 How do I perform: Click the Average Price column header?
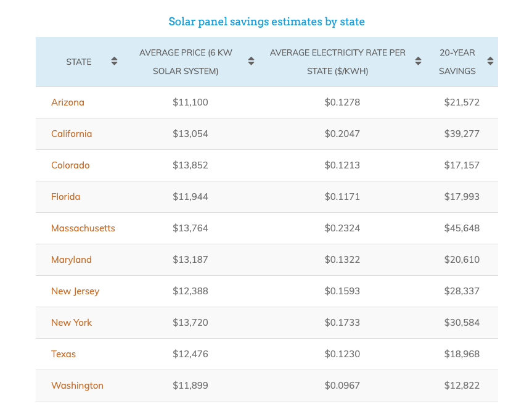pos(186,62)
